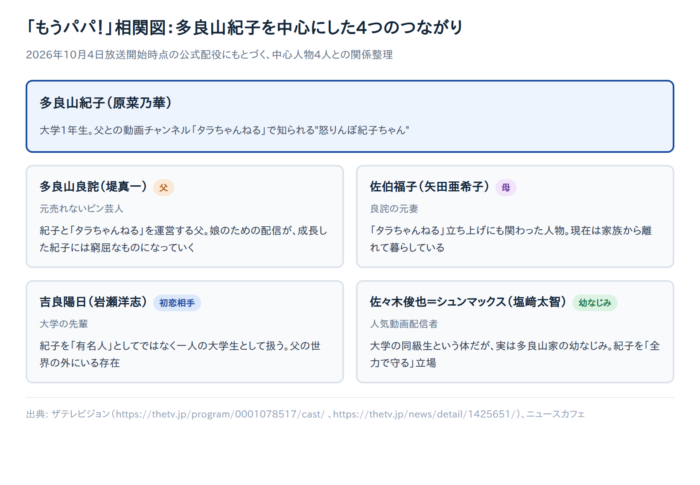This screenshot has height=485, width=700.
Task: Click the purple 母 badge
Action: [x=506, y=187]
